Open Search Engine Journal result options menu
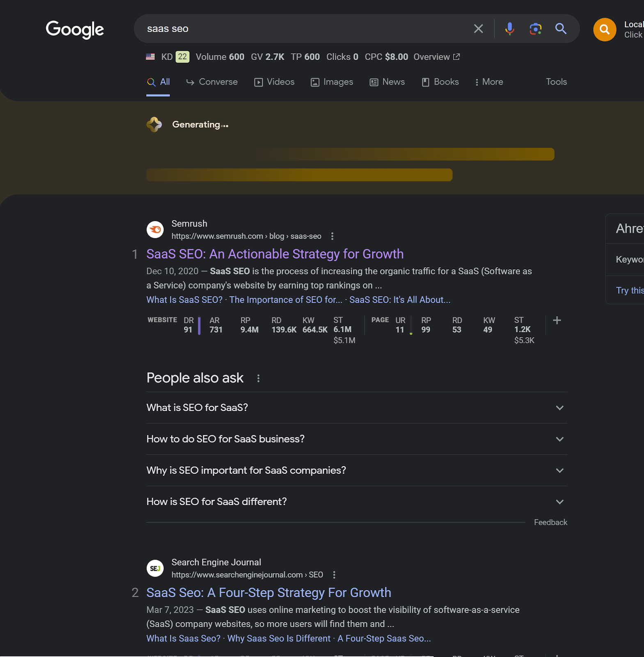 tap(334, 575)
